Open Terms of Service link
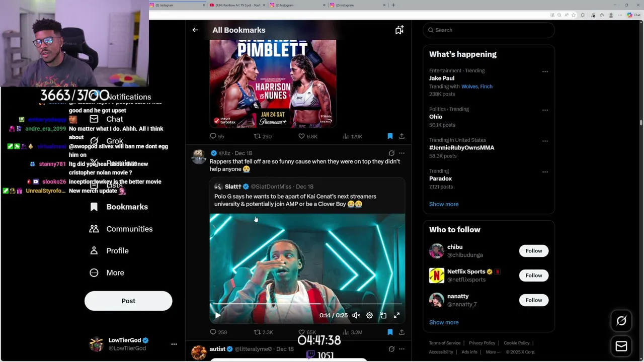The height and width of the screenshot is (362, 644). [444, 343]
